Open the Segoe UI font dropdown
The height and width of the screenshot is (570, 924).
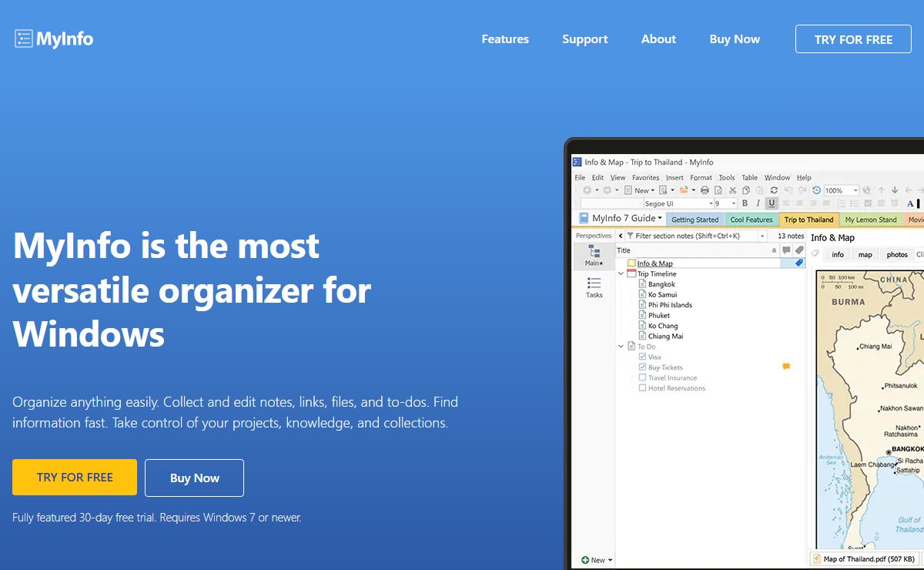pyautogui.click(x=711, y=204)
